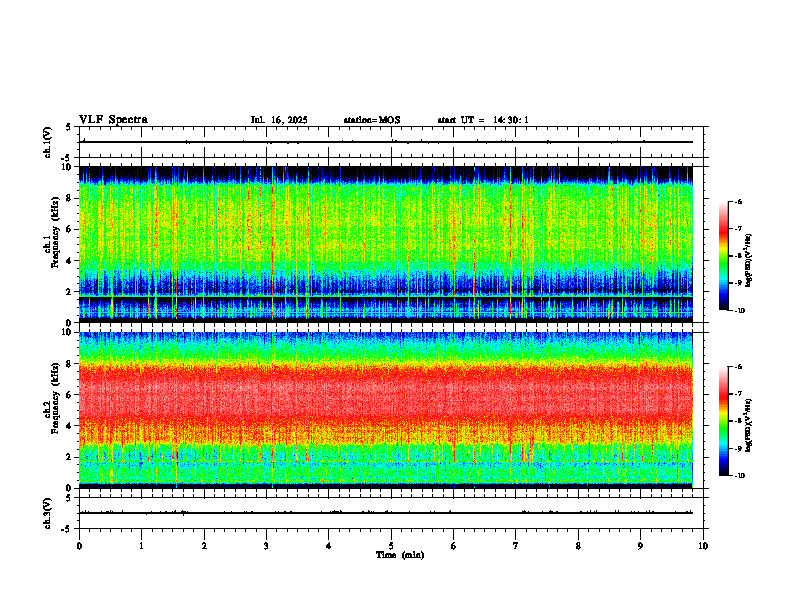Click time axis tick label "2"
Screen dimensions: 792x612
coord(204,546)
